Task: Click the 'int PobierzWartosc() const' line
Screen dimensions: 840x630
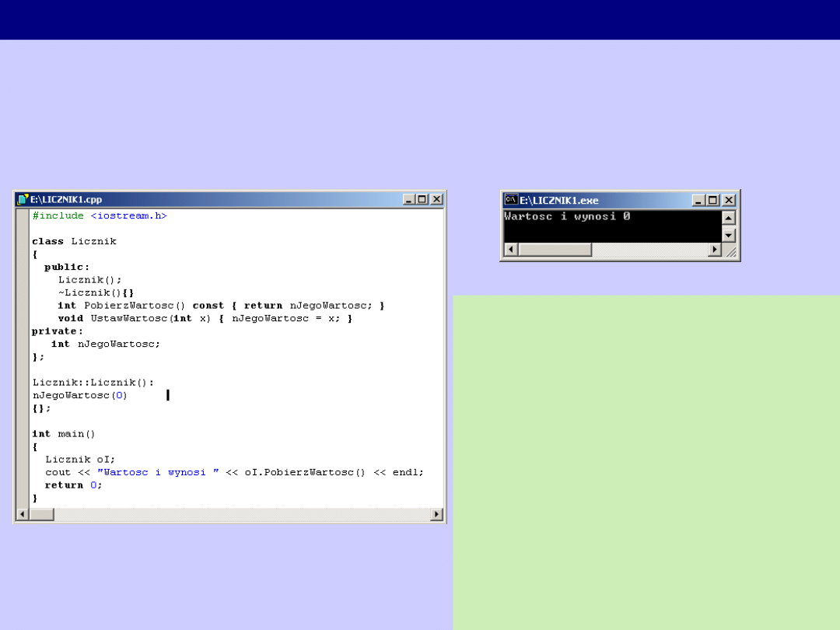Action: point(221,306)
